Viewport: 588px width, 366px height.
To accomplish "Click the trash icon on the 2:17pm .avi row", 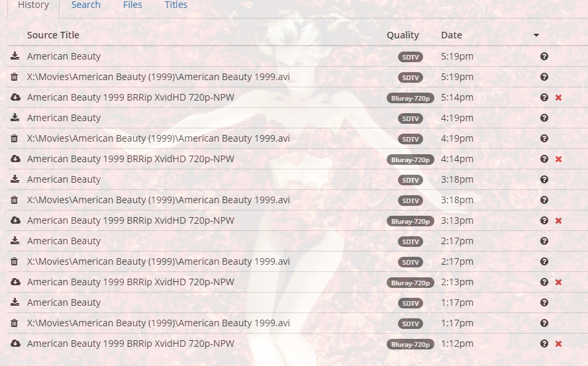I will point(15,261).
